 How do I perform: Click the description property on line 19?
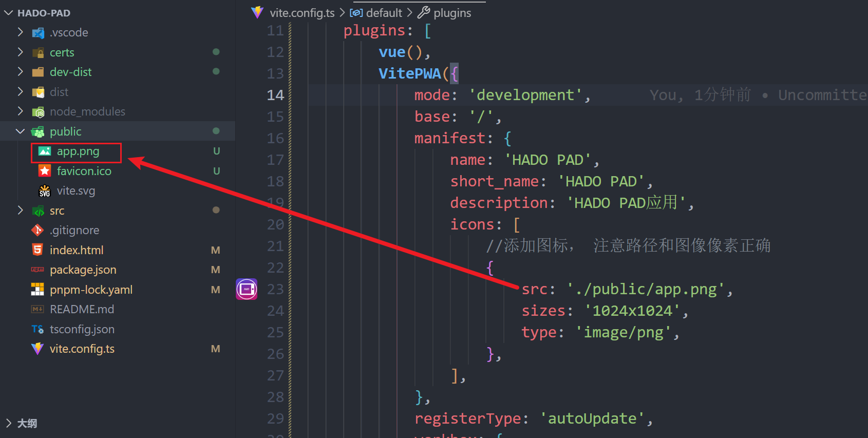click(499, 203)
